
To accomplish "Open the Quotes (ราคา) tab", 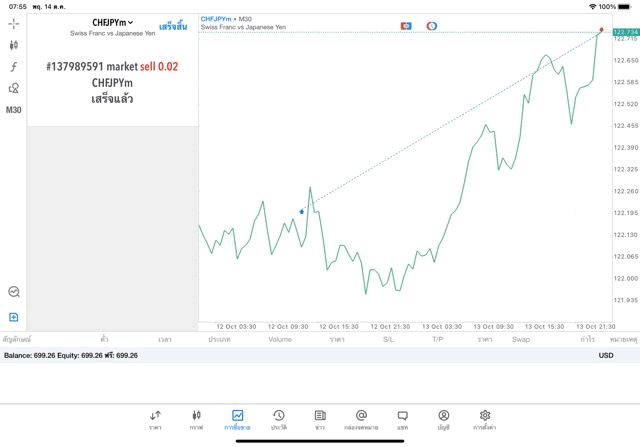I will pyautogui.click(x=155, y=419).
